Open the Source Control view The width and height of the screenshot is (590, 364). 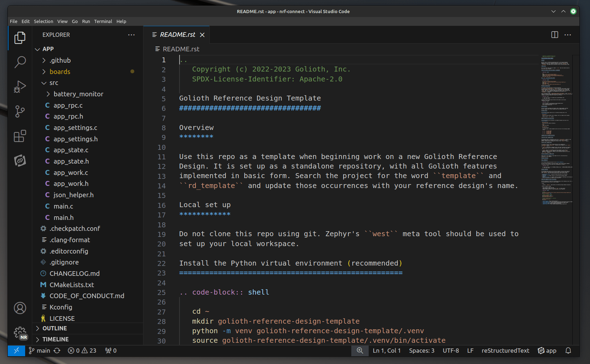coord(20,112)
